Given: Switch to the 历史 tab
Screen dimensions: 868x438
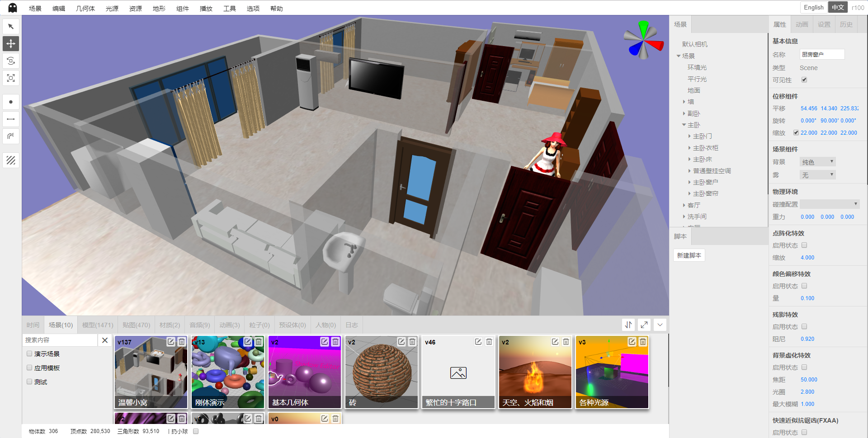Looking at the screenshot, I should click(846, 24).
